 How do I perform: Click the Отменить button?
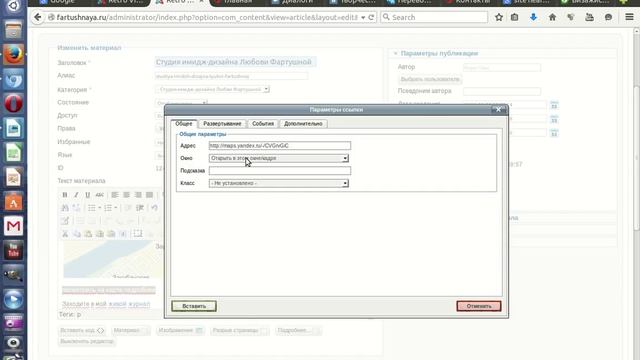(479, 306)
